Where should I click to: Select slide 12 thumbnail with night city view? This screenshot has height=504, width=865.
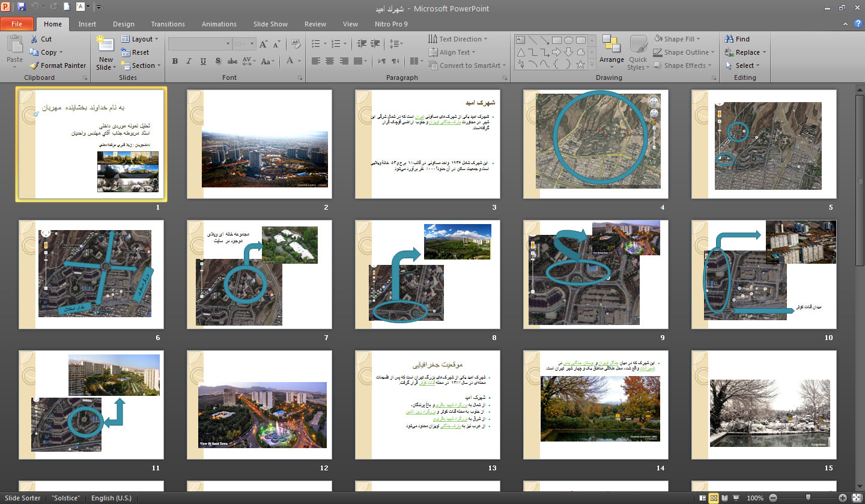(x=259, y=405)
